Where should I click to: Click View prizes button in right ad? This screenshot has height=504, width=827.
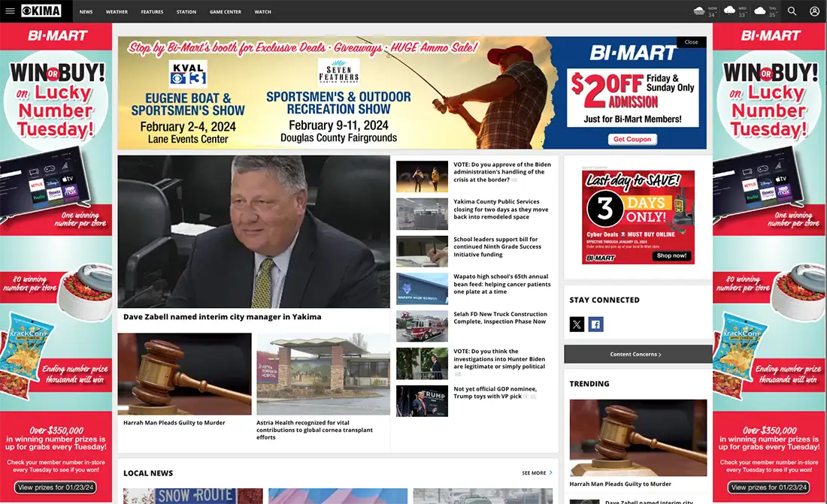coord(769,487)
